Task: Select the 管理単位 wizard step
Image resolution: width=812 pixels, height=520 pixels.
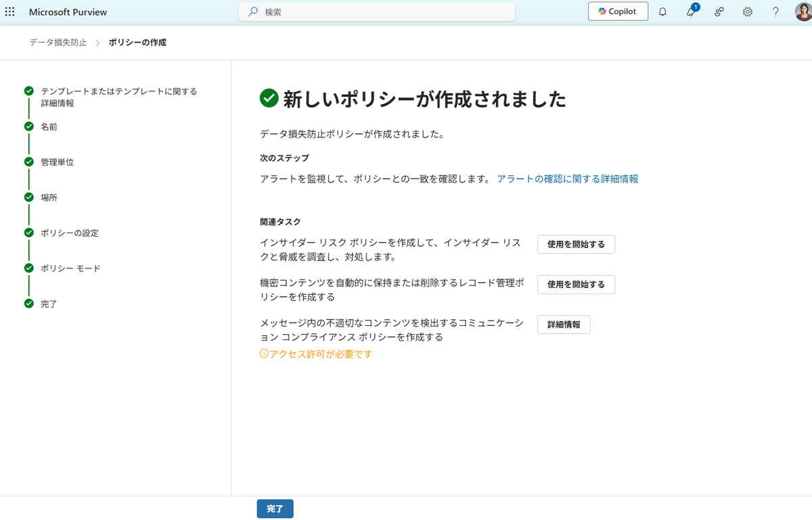Action: click(x=57, y=162)
